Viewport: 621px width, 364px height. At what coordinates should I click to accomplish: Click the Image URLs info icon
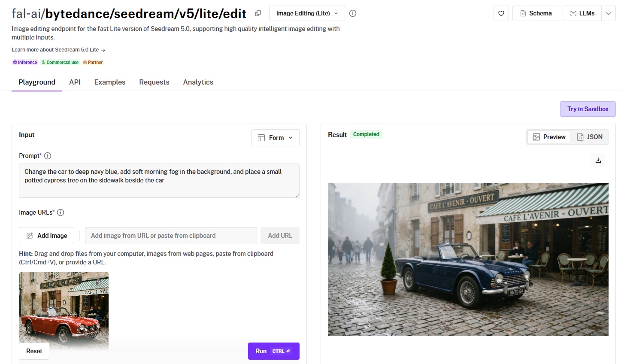click(x=61, y=212)
